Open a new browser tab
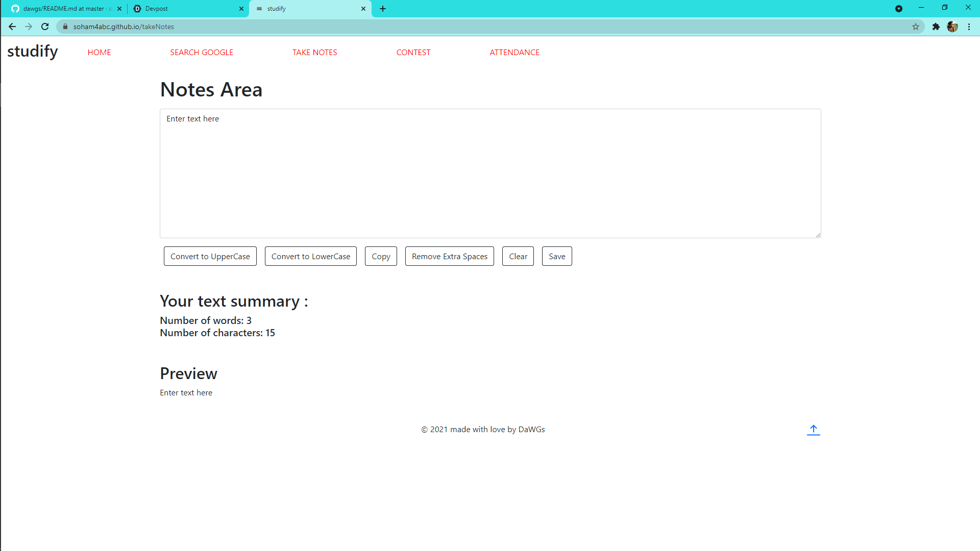Image resolution: width=980 pixels, height=551 pixels. (383, 9)
